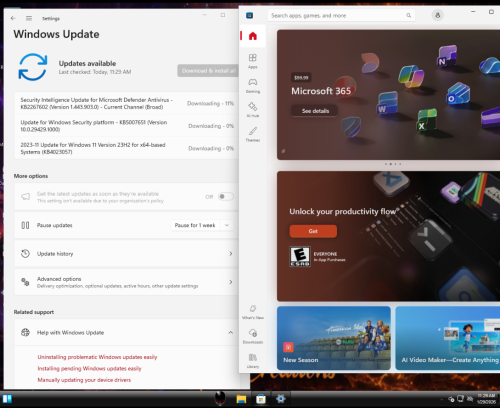Open the Settings hamburger navigation menu
This screenshot has height=408, width=500.
pos(29,18)
